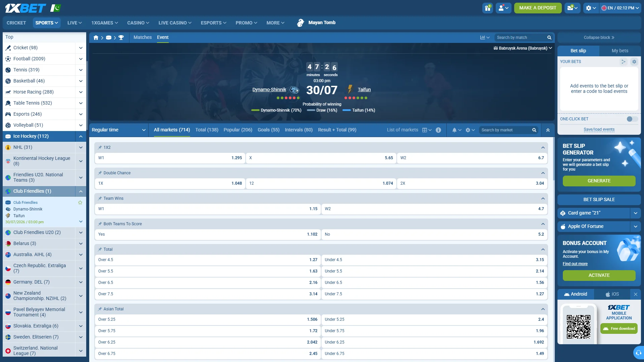Expand the NHL league list
The image size is (644, 362).
81,147
